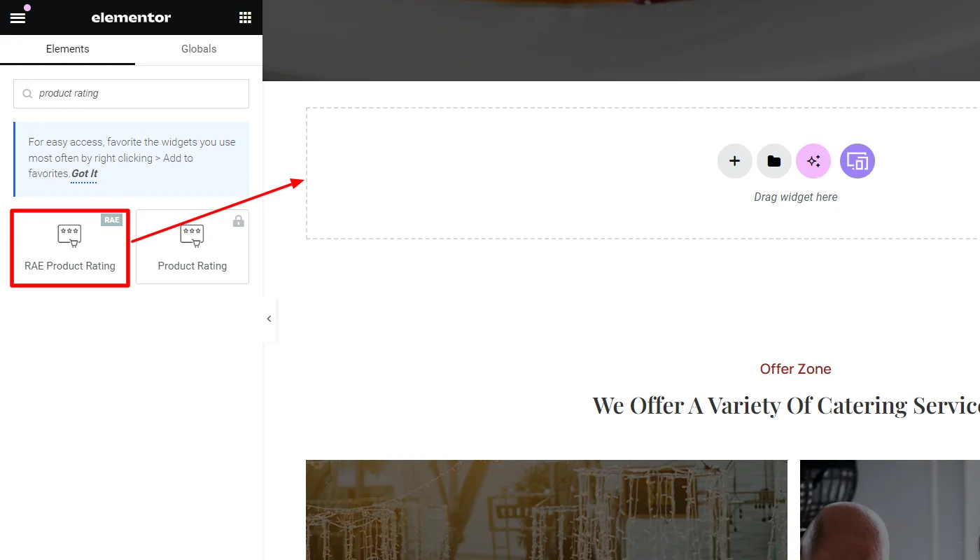The image size is (980, 560).
Task: Click the search widget input field
Action: click(131, 94)
